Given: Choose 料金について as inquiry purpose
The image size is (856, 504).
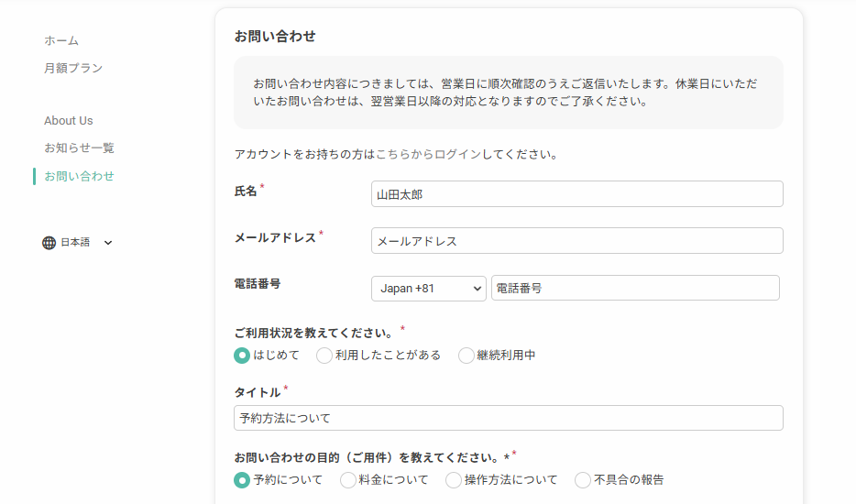Looking at the screenshot, I should (348, 480).
